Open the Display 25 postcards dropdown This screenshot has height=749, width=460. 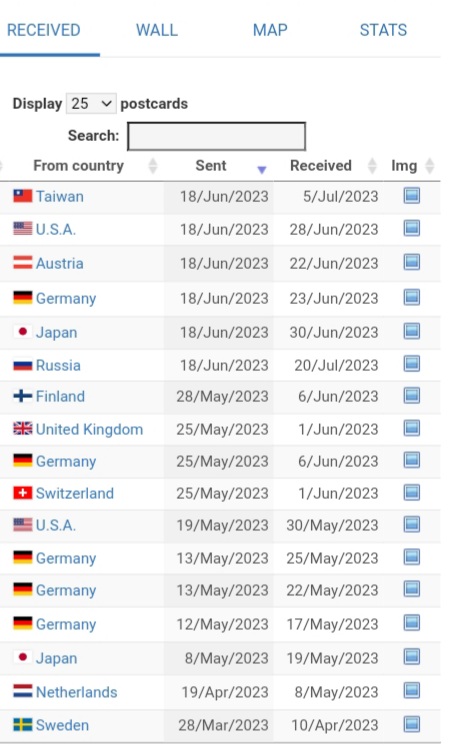tap(91, 104)
